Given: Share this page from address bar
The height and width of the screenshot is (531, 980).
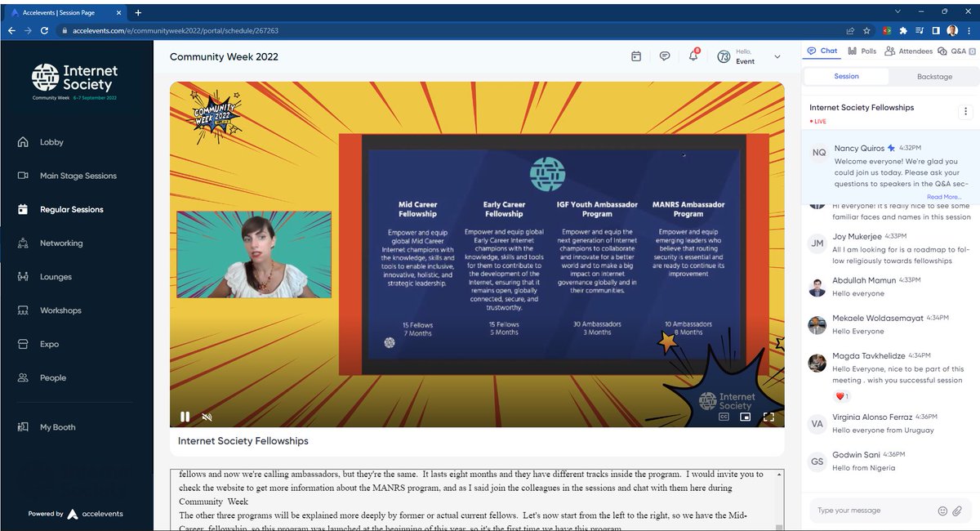Looking at the screenshot, I should (850, 30).
